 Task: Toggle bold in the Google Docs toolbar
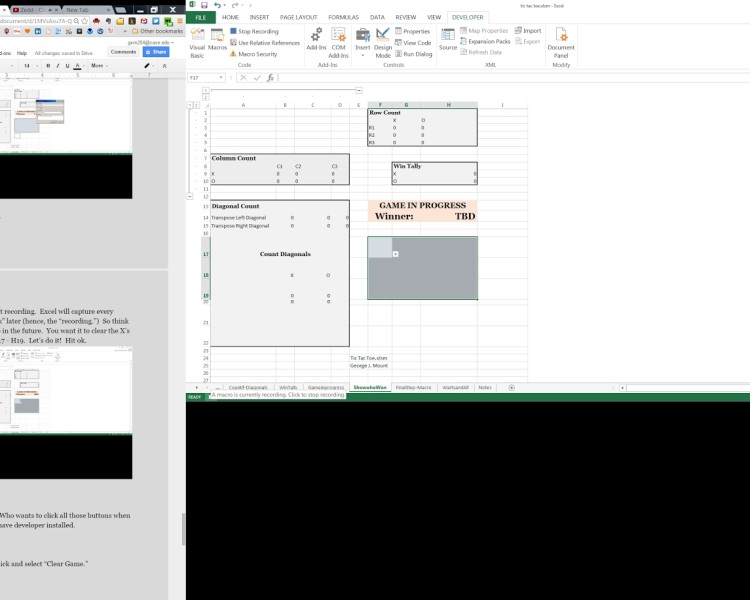pyautogui.click(x=48, y=65)
